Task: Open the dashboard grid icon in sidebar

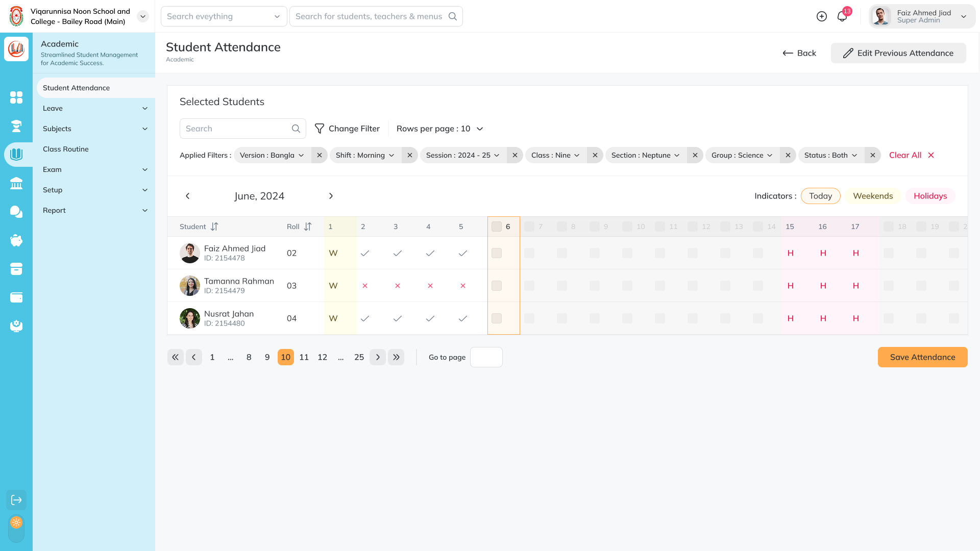Action: (16, 97)
